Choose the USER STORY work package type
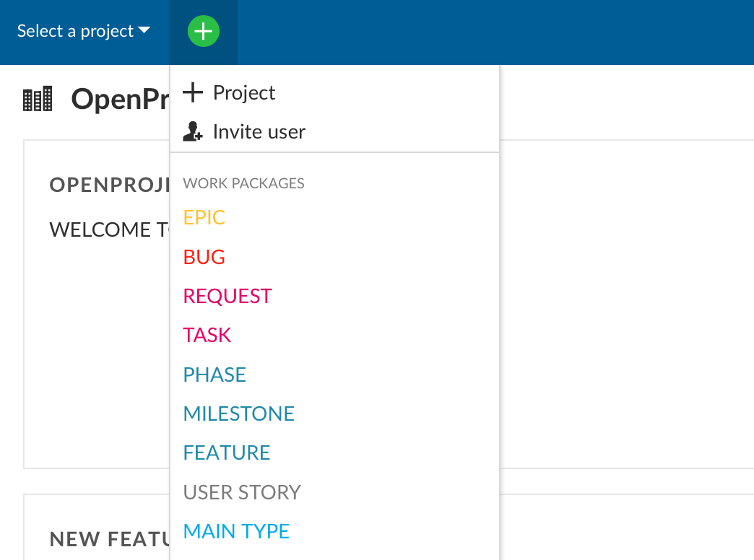The height and width of the screenshot is (560, 754). click(x=242, y=492)
